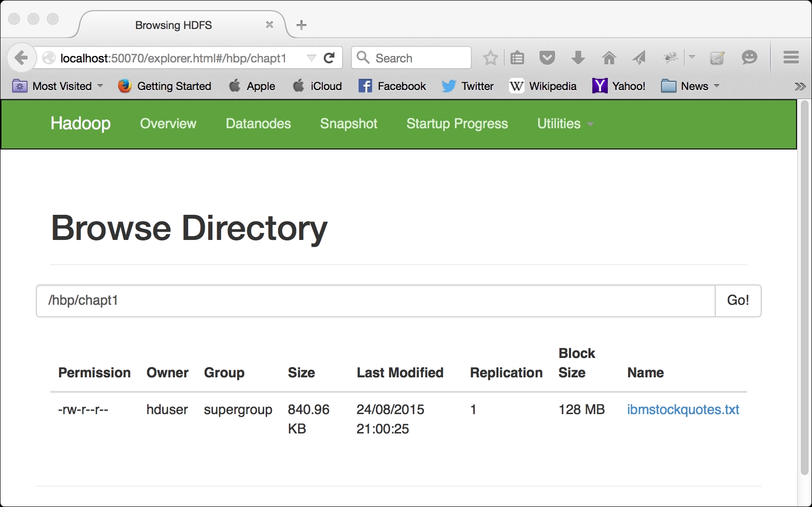Close the Browsing HDFS tab
This screenshot has height=507, width=812.
coord(270,25)
